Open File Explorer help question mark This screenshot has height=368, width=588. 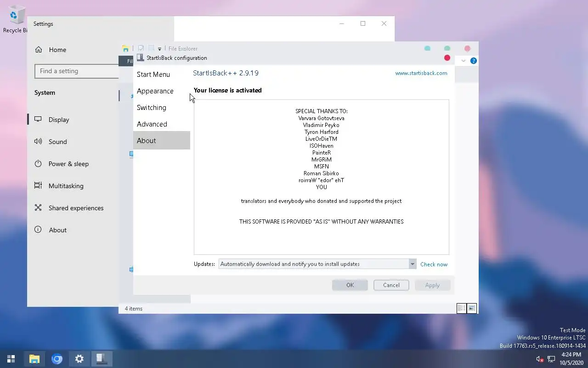[x=474, y=61]
